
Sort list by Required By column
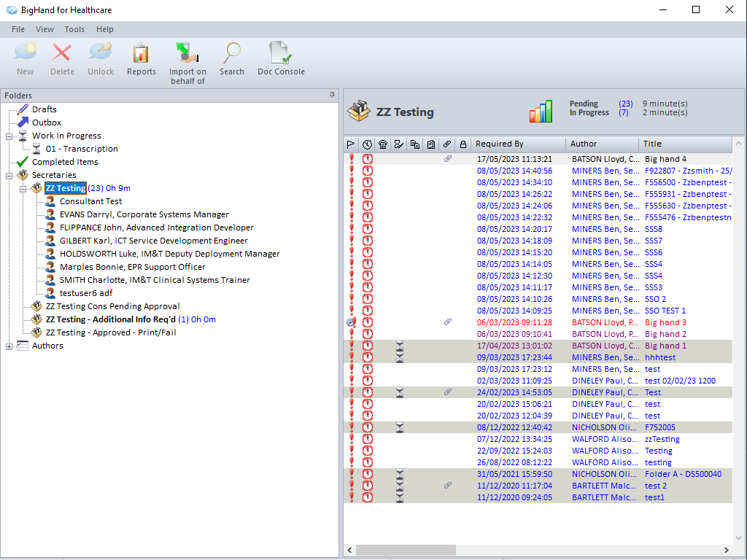point(519,144)
